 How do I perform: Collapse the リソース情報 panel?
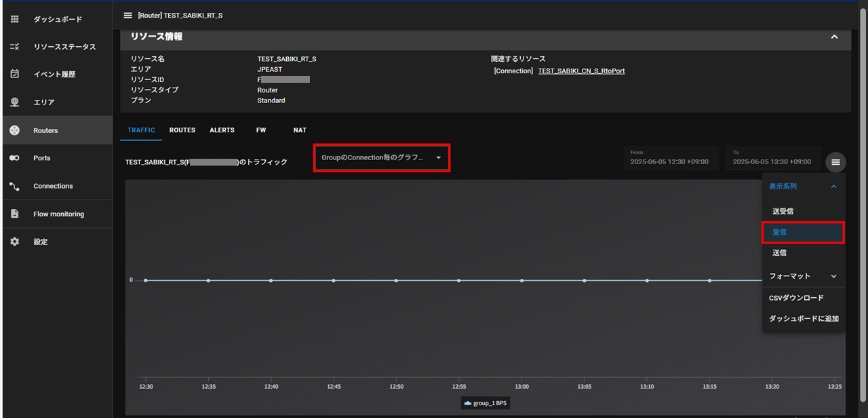click(x=834, y=37)
